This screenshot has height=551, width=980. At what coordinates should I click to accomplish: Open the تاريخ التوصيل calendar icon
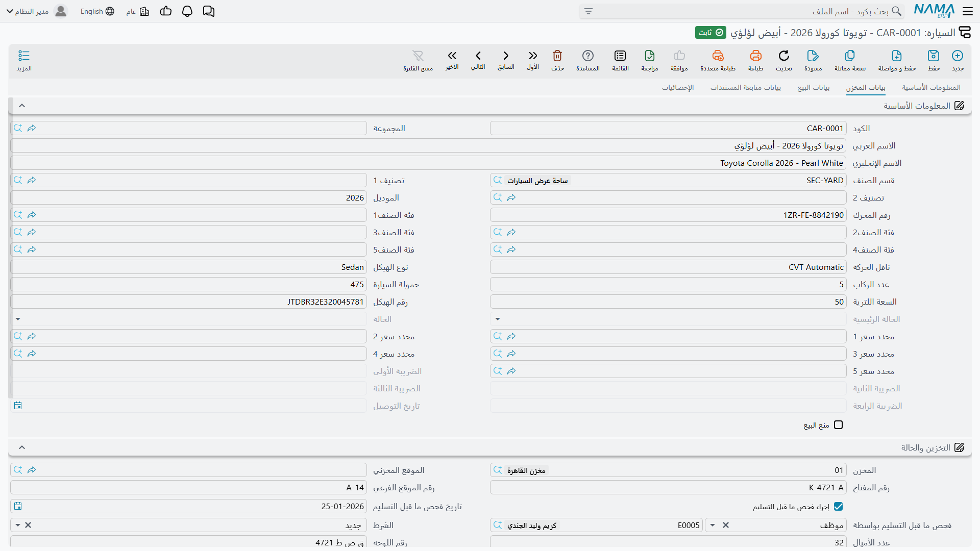(x=18, y=406)
